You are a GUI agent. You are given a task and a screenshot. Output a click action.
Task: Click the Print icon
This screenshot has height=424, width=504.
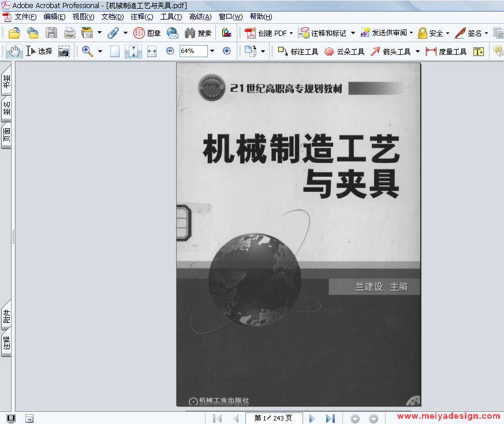pyautogui.click(x=70, y=33)
